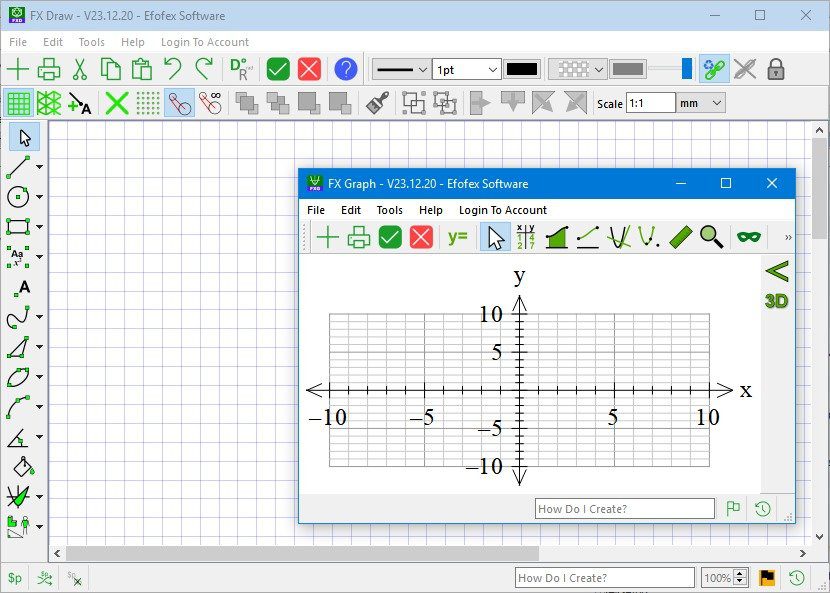Select the pointer tool in FX Graph
The width and height of the screenshot is (830, 593).
pos(495,236)
